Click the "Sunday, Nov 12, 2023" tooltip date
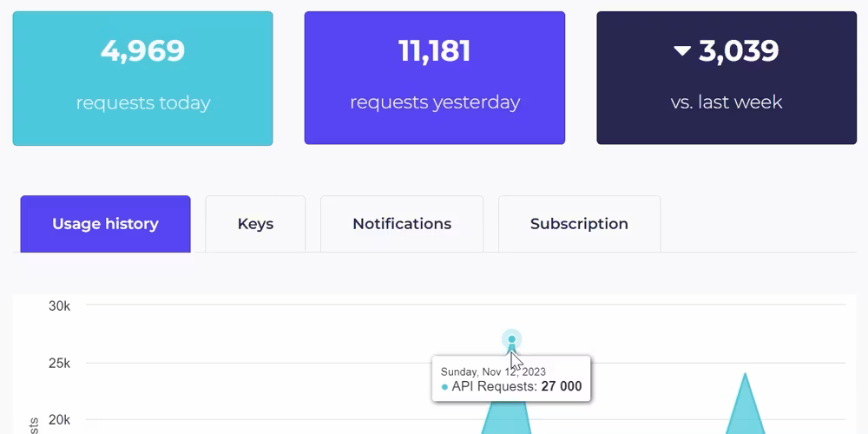868x434 pixels. (x=493, y=372)
